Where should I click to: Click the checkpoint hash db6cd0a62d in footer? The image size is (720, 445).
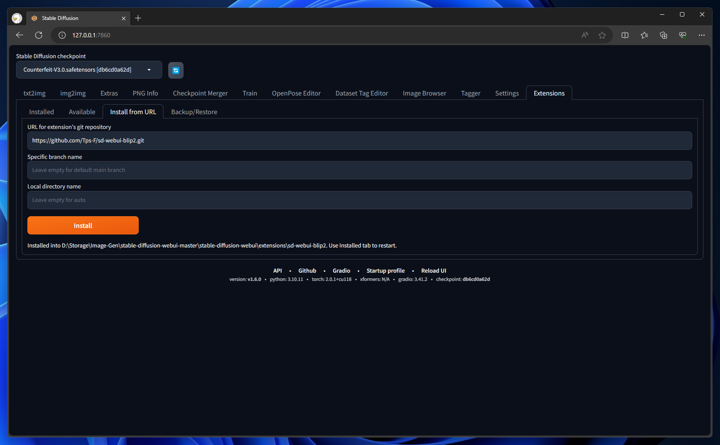tap(476, 279)
